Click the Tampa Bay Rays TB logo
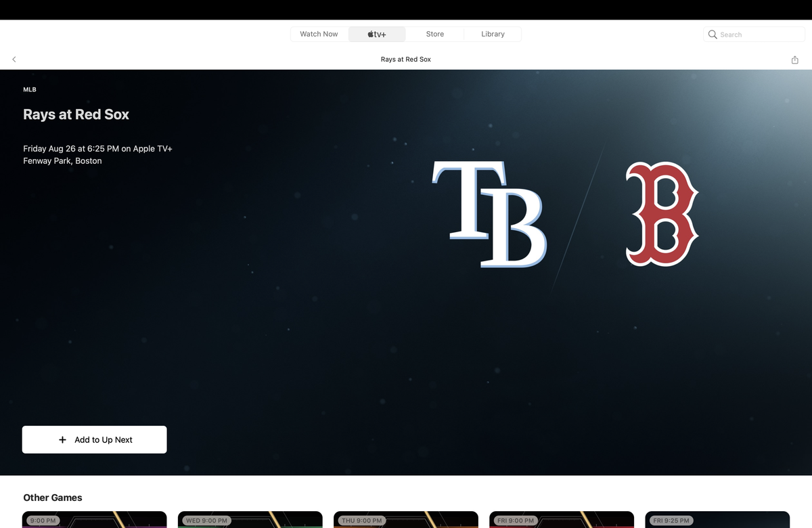812x528 pixels. coord(489,213)
